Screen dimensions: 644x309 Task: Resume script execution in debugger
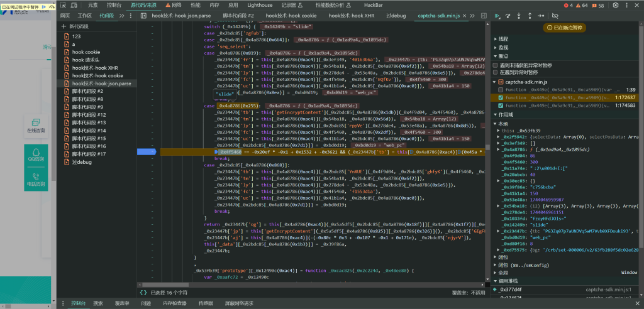click(x=498, y=15)
